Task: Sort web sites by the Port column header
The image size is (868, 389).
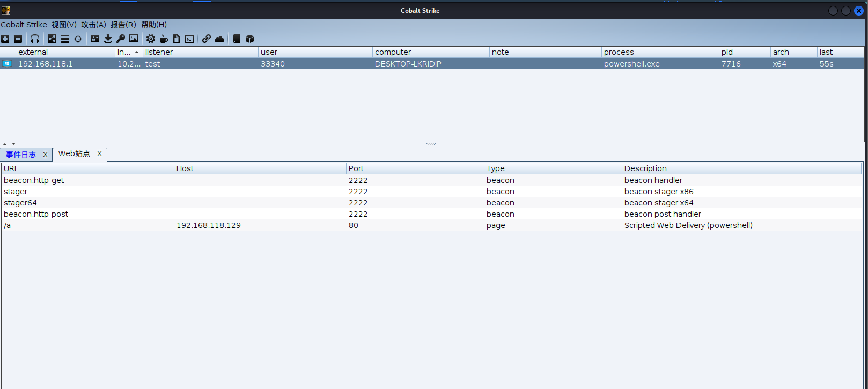Action: click(415, 168)
